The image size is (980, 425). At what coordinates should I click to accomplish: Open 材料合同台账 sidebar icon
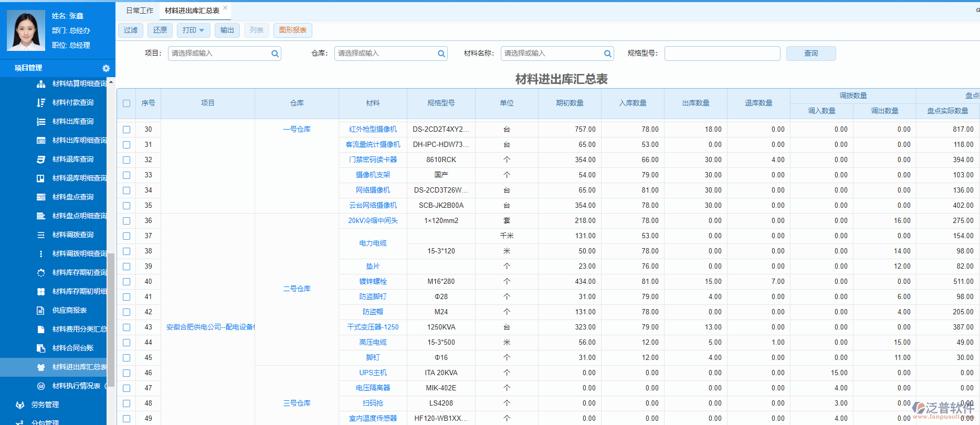(41, 348)
